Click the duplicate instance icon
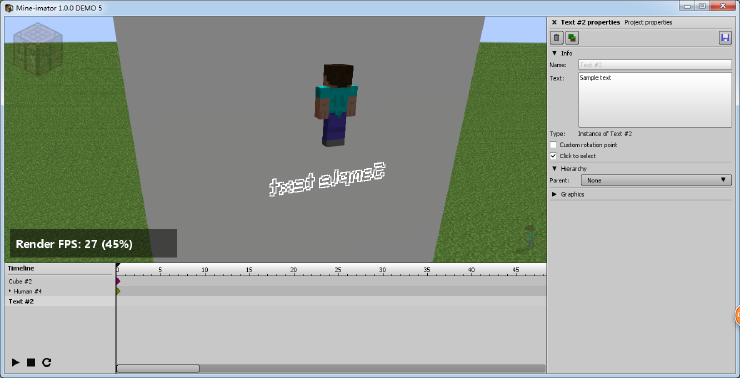 click(572, 38)
